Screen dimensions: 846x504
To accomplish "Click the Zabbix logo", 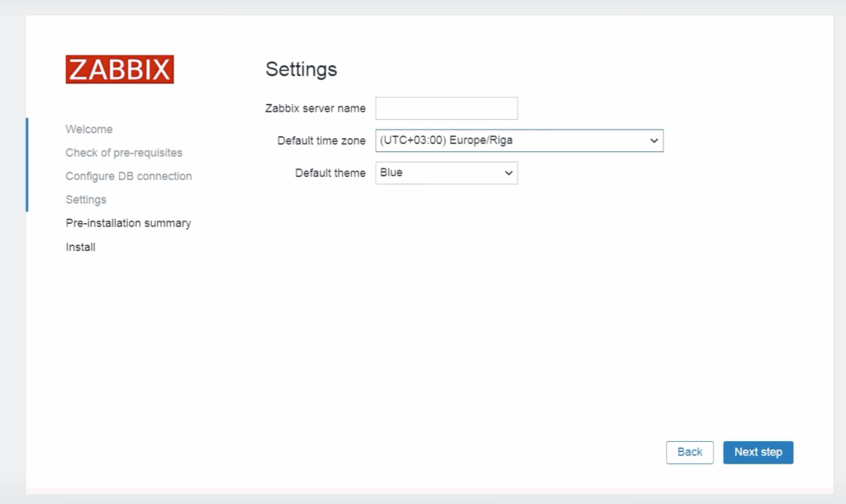I will pyautogui.click(x=120, y=69).
